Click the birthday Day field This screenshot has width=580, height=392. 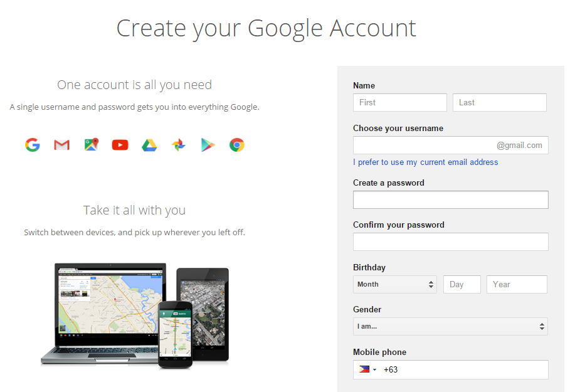click(x=462, y=284)
